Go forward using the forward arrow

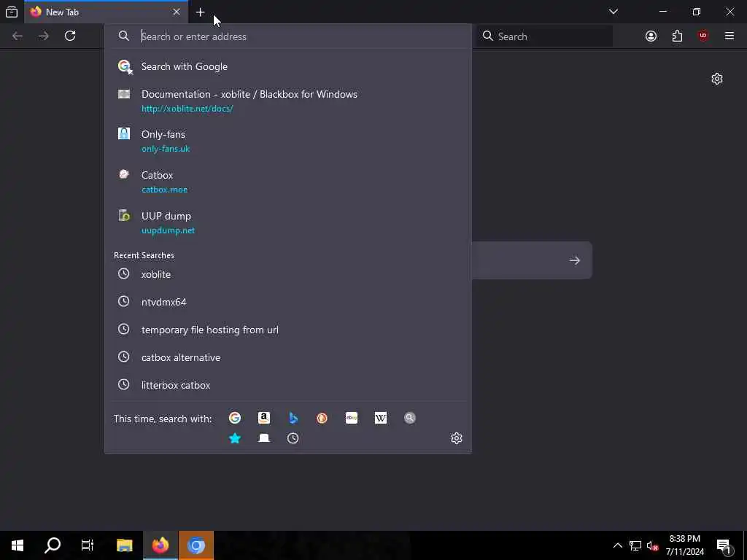pos(44,36)
